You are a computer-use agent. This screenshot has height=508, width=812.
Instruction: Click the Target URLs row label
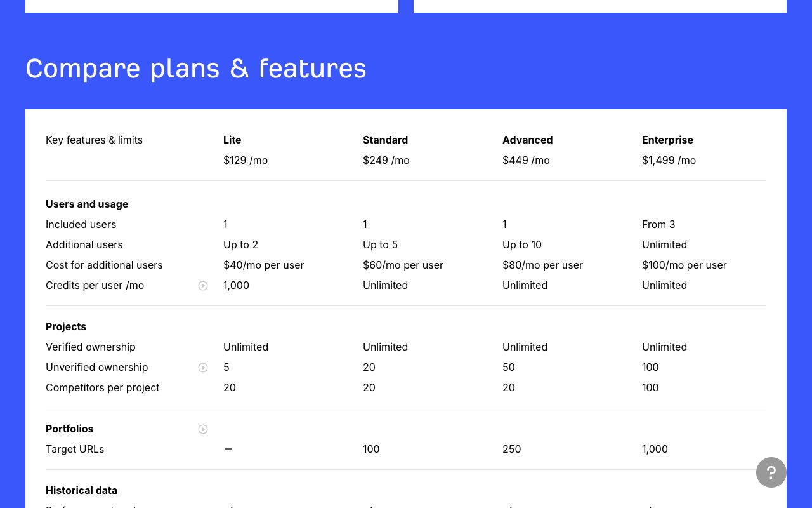75,449
